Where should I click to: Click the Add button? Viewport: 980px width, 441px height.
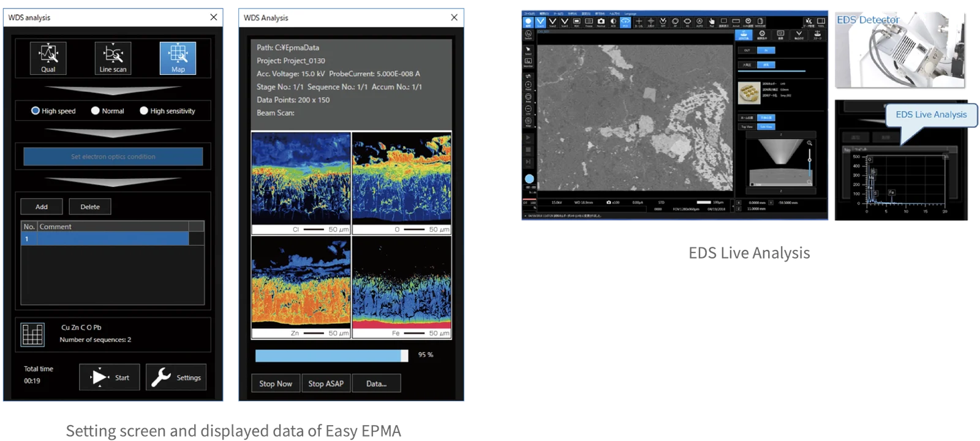(x=42, y=206)
